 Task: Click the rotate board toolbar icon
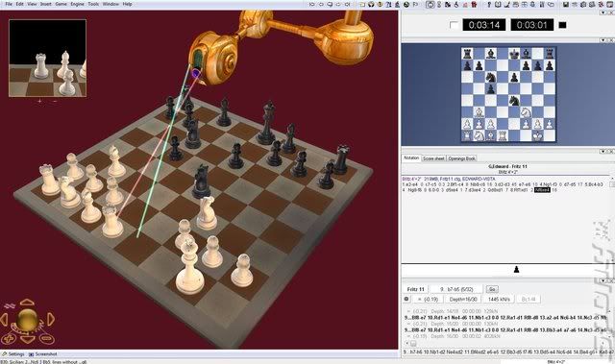pyautogui.click(x=430, y=4)
